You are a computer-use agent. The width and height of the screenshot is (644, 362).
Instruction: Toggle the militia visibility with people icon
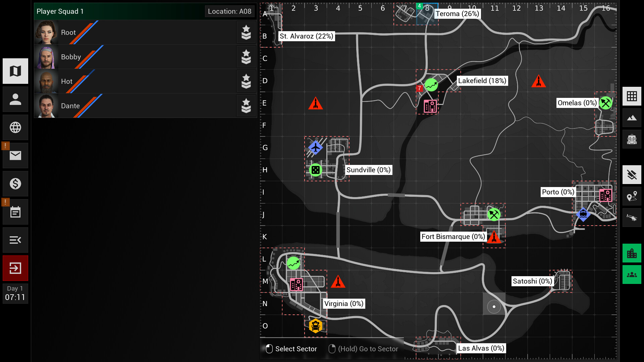632,275
